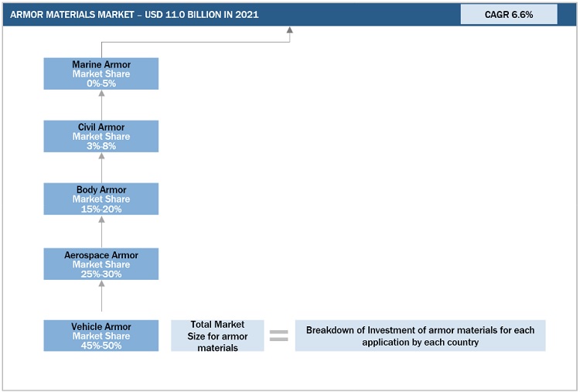The width and height of the screenshot is (580, 392).
Task: Select the Civil Armor market share box
Action: [x=101, y=136]
